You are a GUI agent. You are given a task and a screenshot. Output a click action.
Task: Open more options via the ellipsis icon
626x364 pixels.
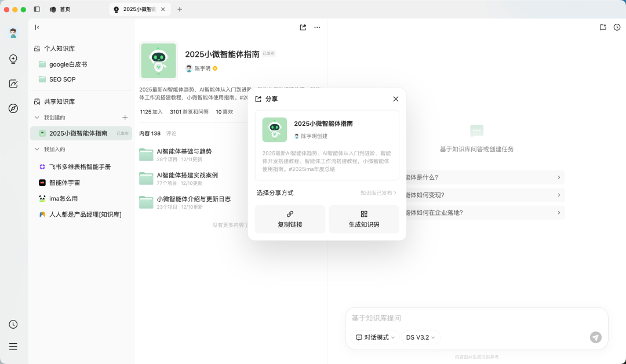tap(317, 27)
